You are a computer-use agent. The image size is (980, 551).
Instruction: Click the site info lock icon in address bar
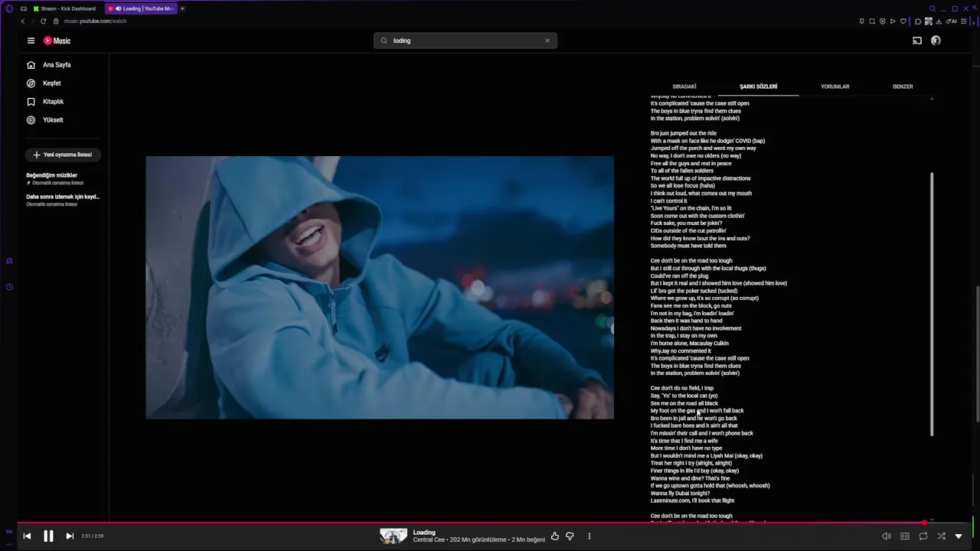57,21
